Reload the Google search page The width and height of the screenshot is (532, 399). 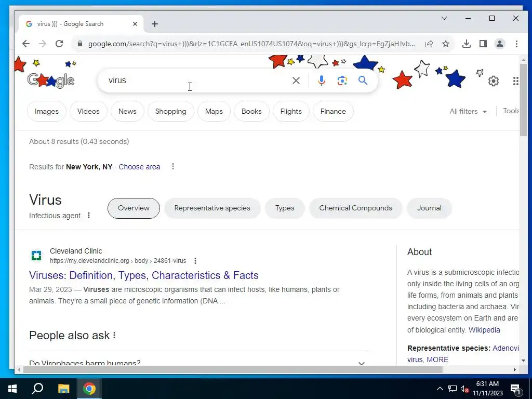(59, 44)
